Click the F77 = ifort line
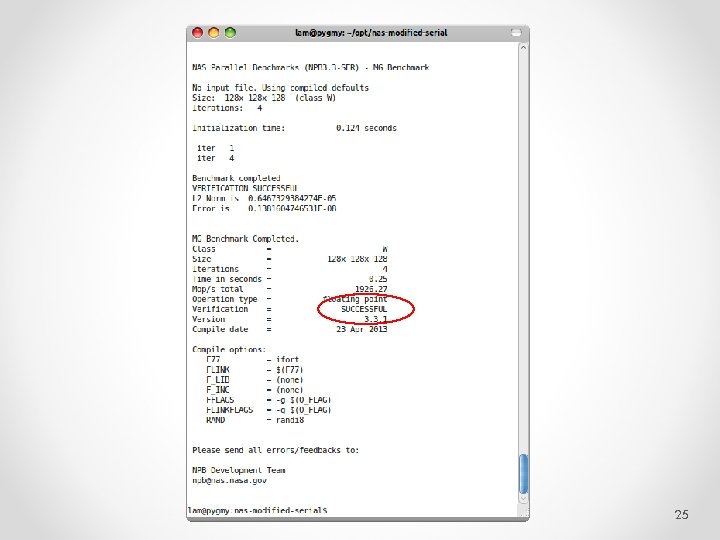720x540 pixels. [x=253, y=360]
